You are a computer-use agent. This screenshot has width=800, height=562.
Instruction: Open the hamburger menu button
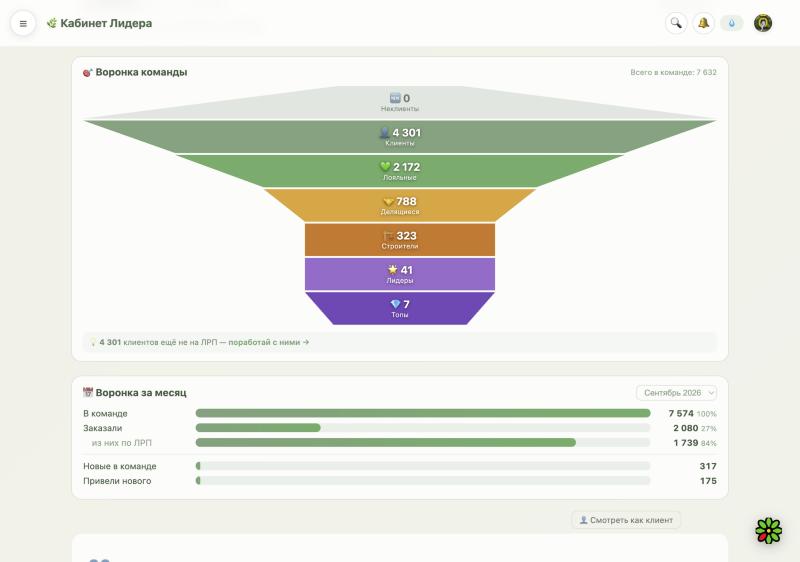(x=23, y=23)
